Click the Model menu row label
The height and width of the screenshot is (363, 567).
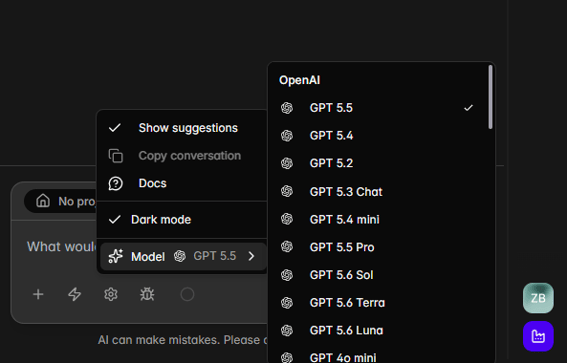click(148, 256)
